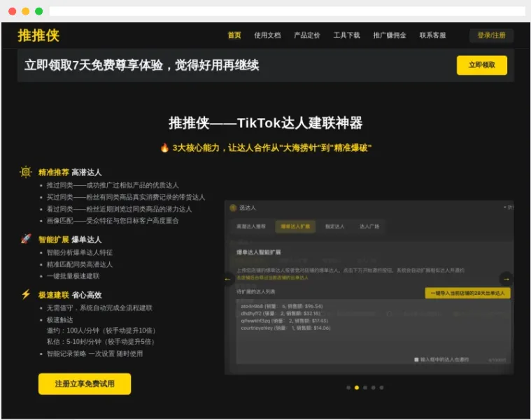531x420 pixels.
Task: Show previous slide with left arrow
Action: click(x=228, y=279)
